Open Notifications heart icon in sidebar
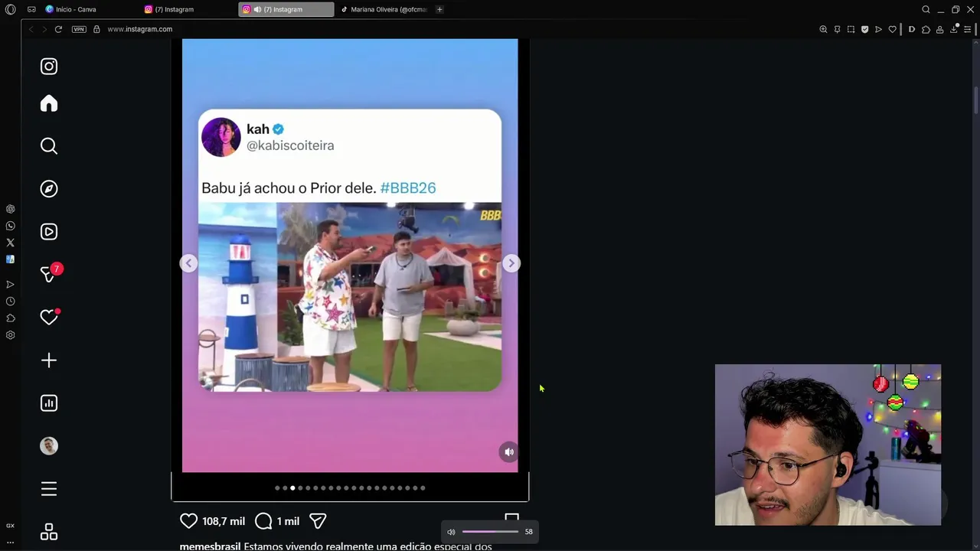980x551 pixels. point(49,317)
